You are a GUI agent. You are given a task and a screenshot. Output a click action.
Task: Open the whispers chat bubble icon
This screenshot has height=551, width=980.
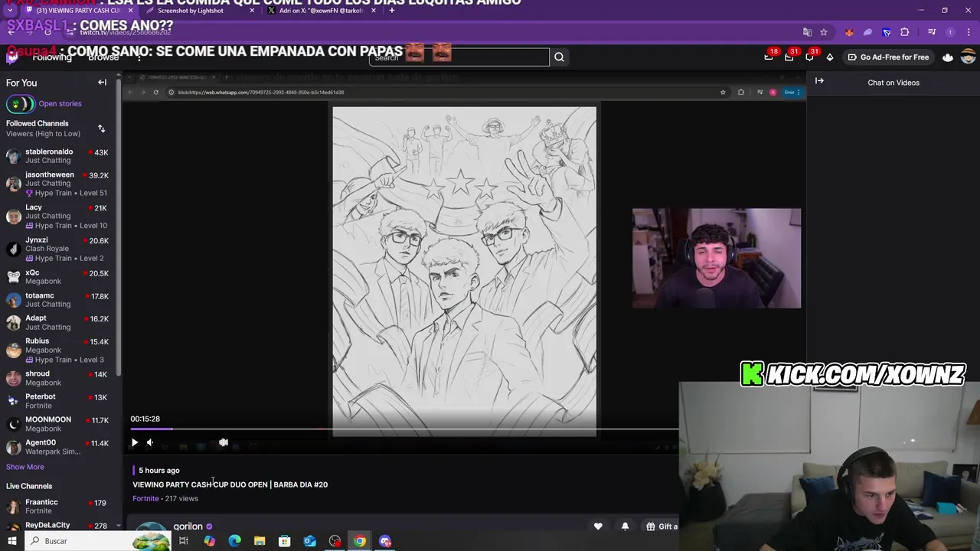pyautogui.click(x=810, y=57)
